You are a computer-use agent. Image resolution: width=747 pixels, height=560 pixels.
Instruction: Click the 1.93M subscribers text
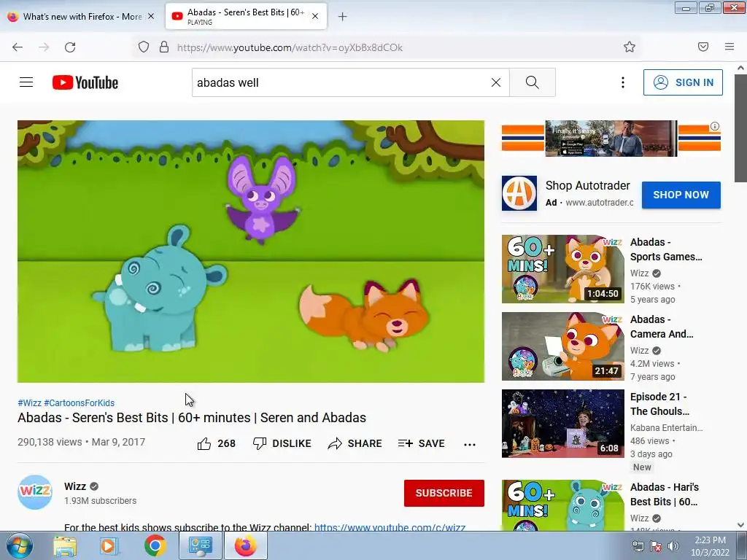101,500
